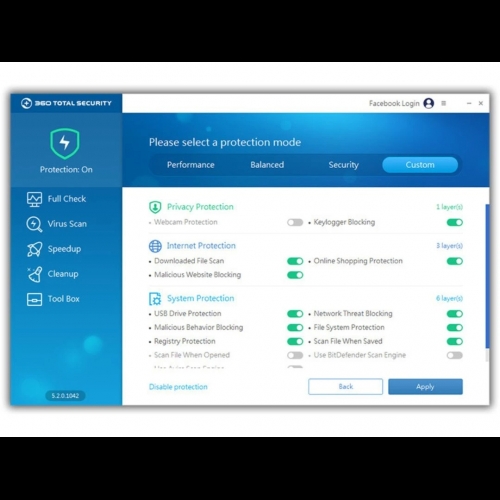Image resolution: width=500 pixels, height=500 pixels.
Task: Enable the Webcam Protection toggle
Action: tap(295, 222)
